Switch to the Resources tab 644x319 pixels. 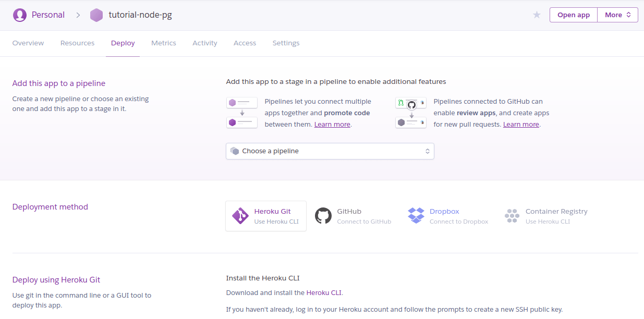click(78, 43)
